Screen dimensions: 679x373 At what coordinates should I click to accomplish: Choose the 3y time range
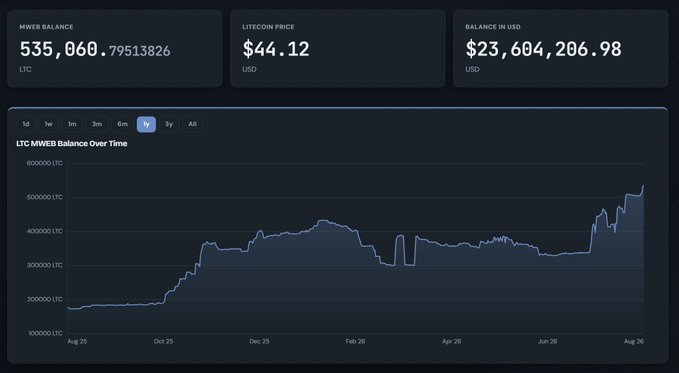[169, 124]
